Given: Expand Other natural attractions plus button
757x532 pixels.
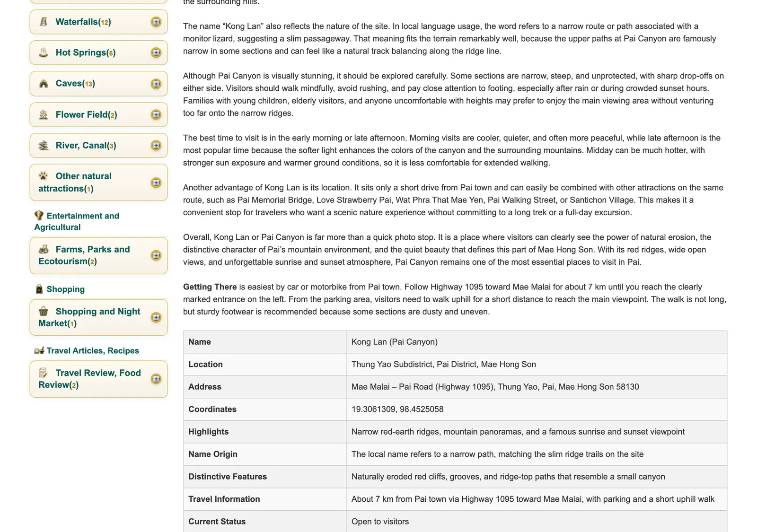Looking at the screenshot, I should tap(156, 183).
